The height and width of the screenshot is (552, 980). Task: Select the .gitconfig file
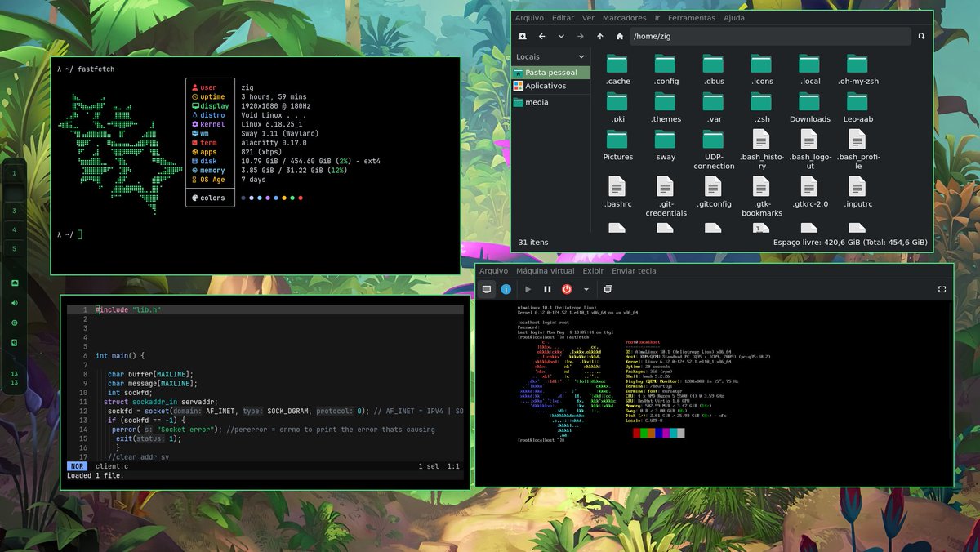click(714, 193)
